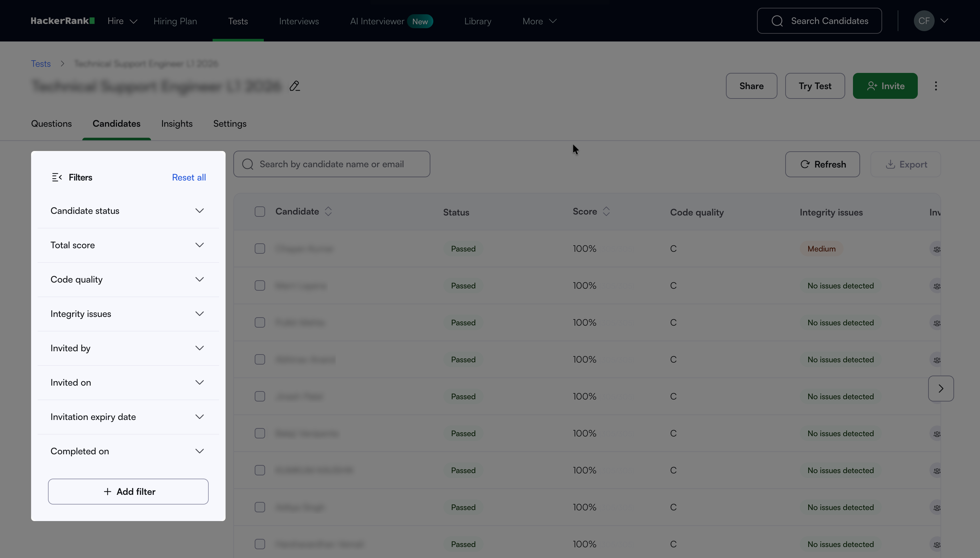Open the account menu chevron
The image size is (980, 558).
pyautogui.click(x=944, y=21)
